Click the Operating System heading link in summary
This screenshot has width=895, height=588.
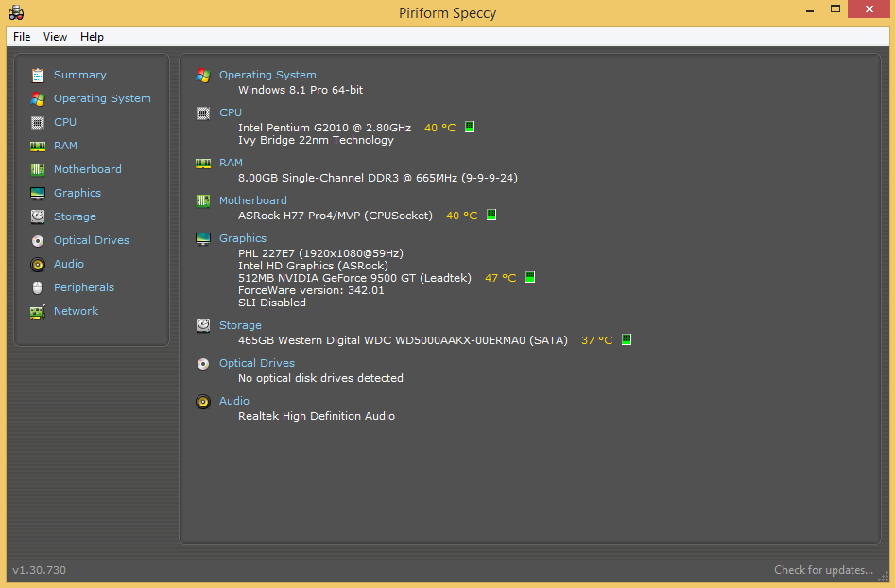[x=267, y=75]
